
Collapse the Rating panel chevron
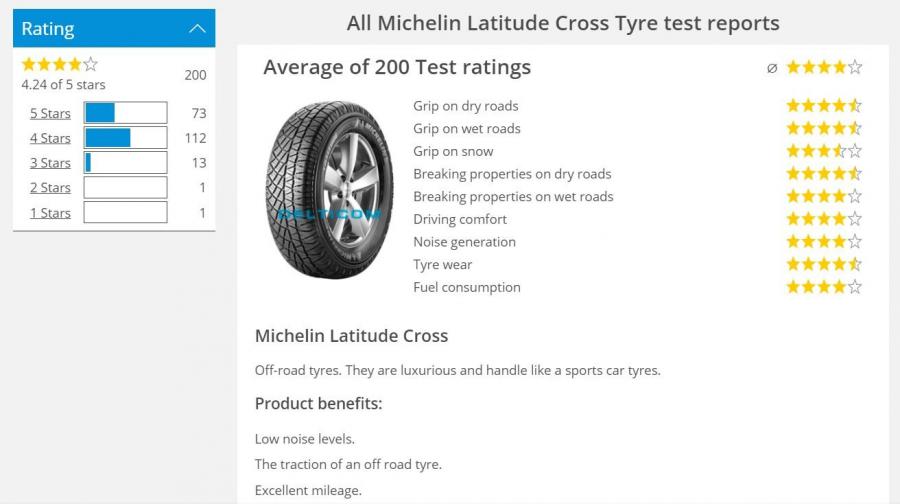click(197, 29)
